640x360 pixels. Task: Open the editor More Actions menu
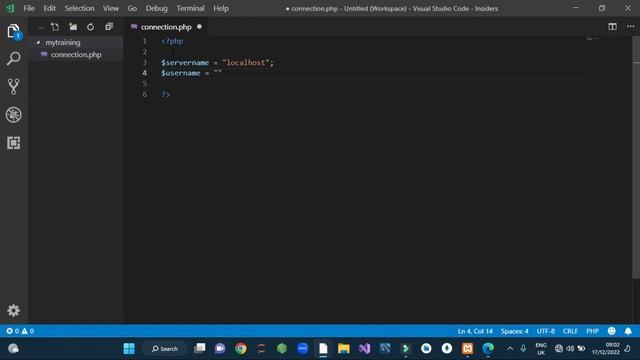[x=631, y=27]
